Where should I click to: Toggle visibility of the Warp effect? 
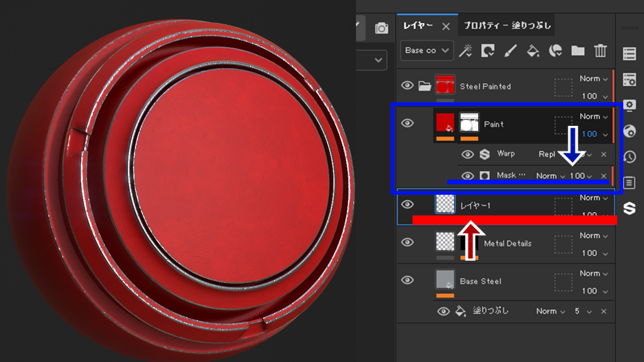[x=468, y=154]
